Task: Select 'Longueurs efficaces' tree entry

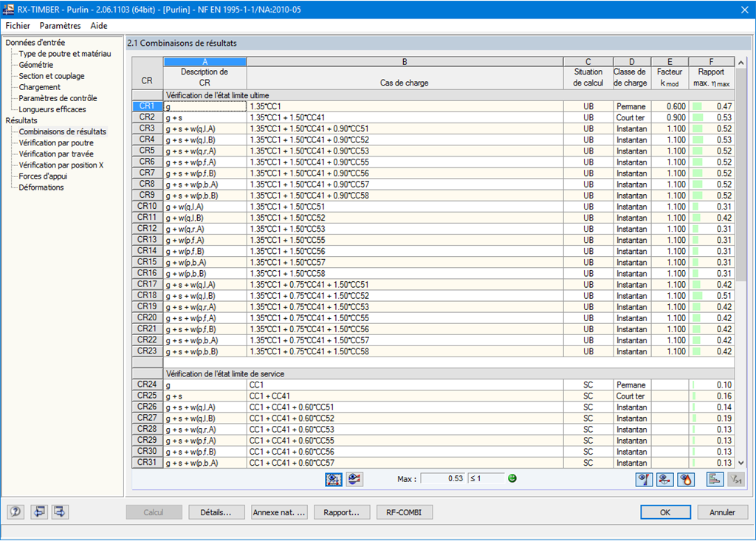Action: coord(52,109)
